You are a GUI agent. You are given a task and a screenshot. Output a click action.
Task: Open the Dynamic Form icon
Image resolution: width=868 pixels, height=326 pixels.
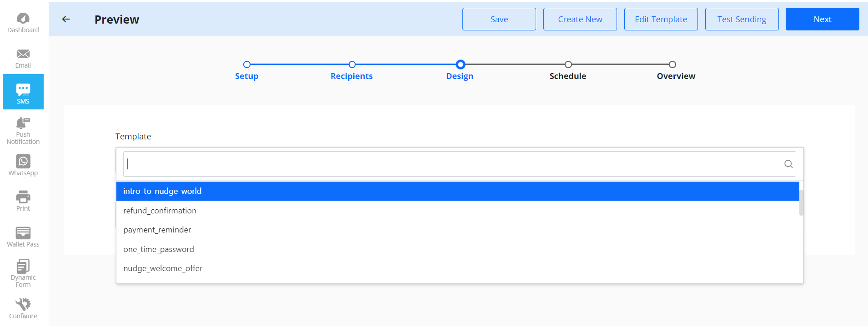(x=23, y=266)
